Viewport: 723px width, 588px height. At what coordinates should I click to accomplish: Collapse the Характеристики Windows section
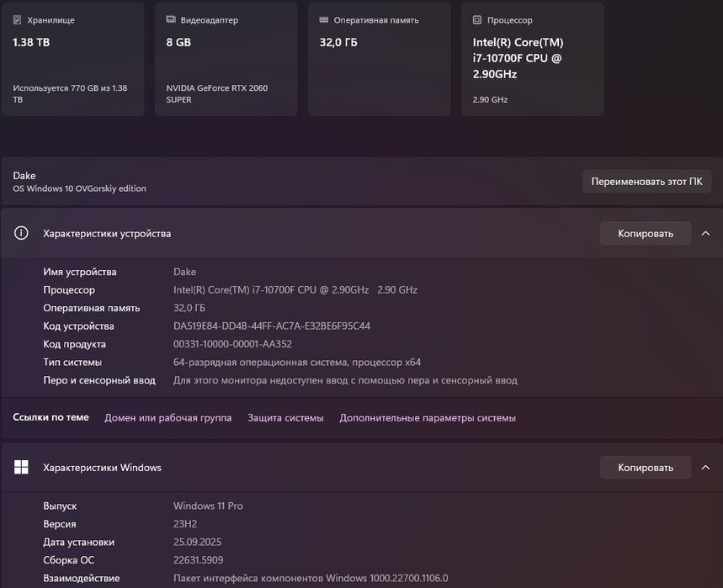click(x=705, y=467)
